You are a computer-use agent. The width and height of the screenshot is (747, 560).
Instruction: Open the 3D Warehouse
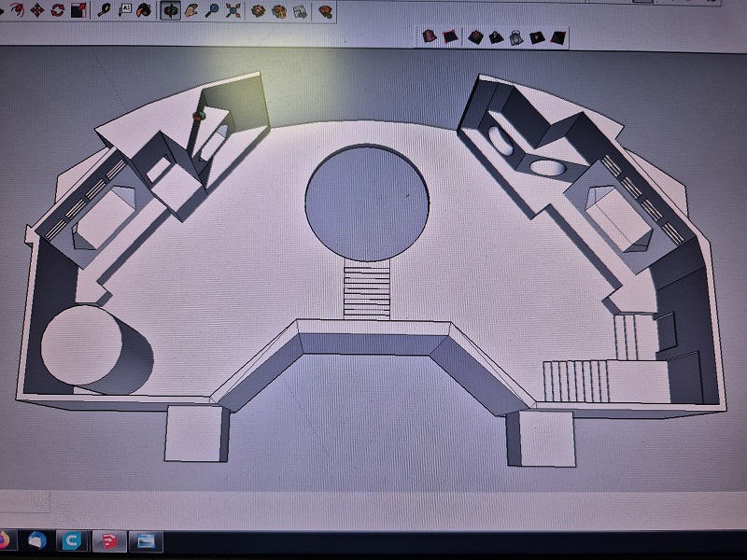tap(257, 10)
